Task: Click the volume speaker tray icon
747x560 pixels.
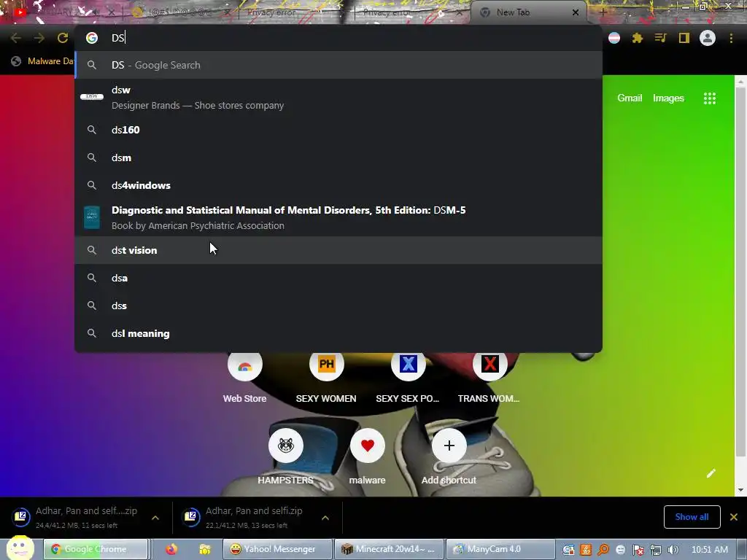Action: (x=673, y=550)
